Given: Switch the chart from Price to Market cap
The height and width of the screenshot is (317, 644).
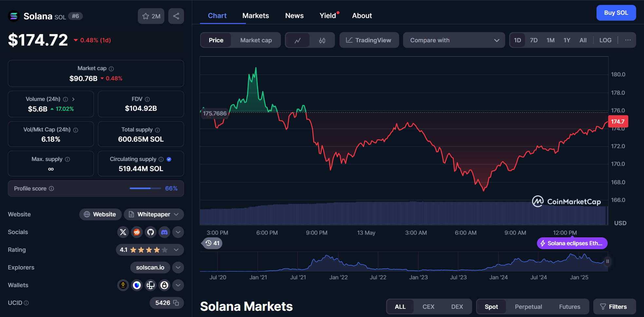Looking at the screenshot, I should click(x=256, y=40).
